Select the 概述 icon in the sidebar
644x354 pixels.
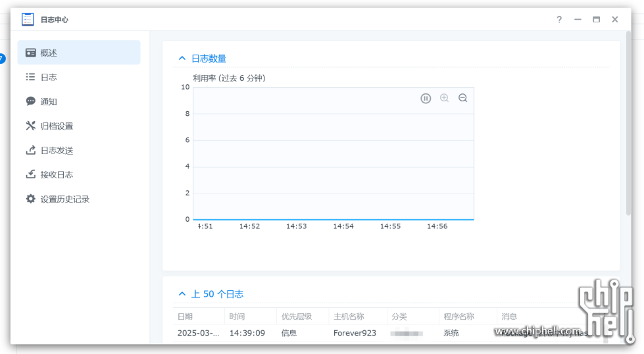30,53
